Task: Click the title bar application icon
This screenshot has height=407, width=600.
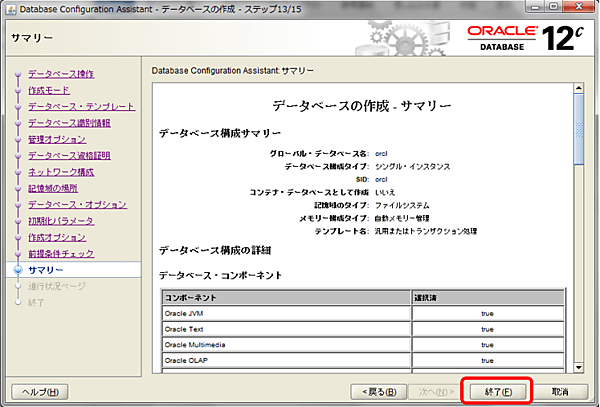Action: coord(11,9)
